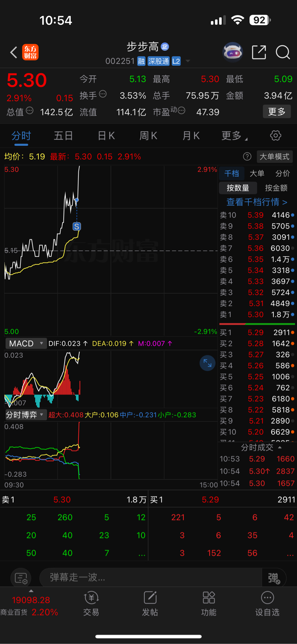This screenshot has width=297, height=644.
Task: Open chart settings gear icon
Action: pyautogui.click(x=275, y=136)
